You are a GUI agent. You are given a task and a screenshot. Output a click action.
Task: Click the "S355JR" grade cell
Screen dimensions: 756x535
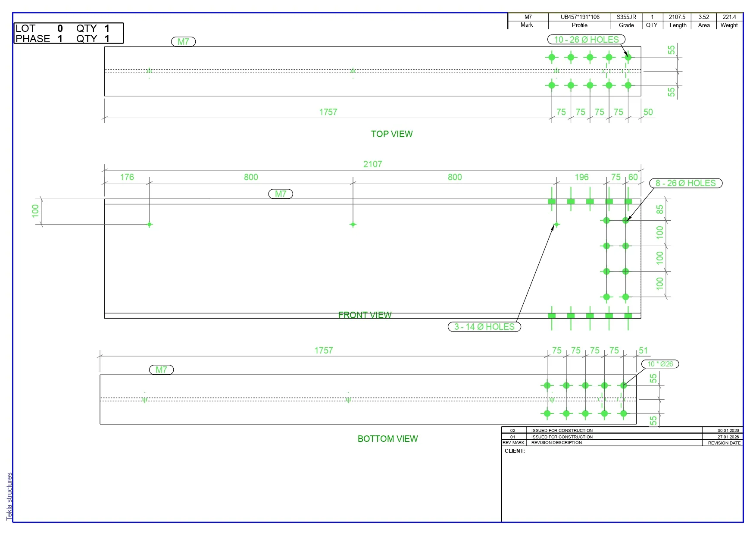pyautogui.click(x=626, y=17)
